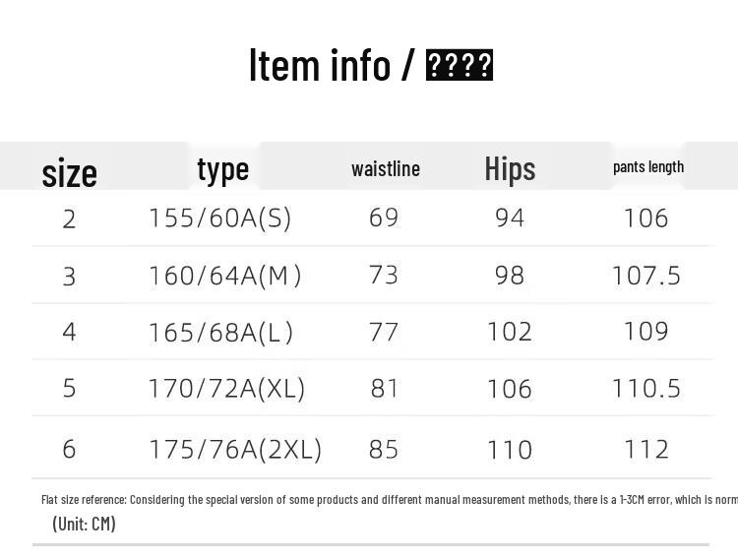This screenshot has height=560, width=738.
Task: Click the "Item info" title heading
Action: tap(370, 65)
